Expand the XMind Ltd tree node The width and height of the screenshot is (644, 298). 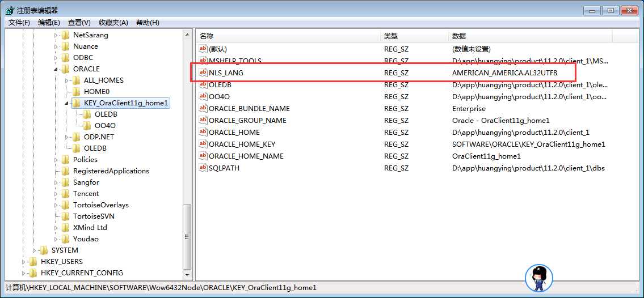click(56, 228)
